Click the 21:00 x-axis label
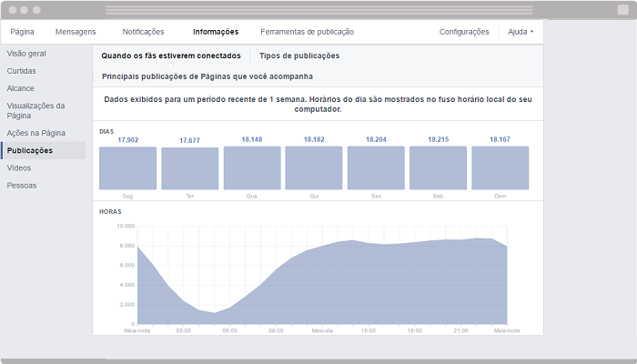Viewport: 637px width, 364px height. click(x=460, y=330)
